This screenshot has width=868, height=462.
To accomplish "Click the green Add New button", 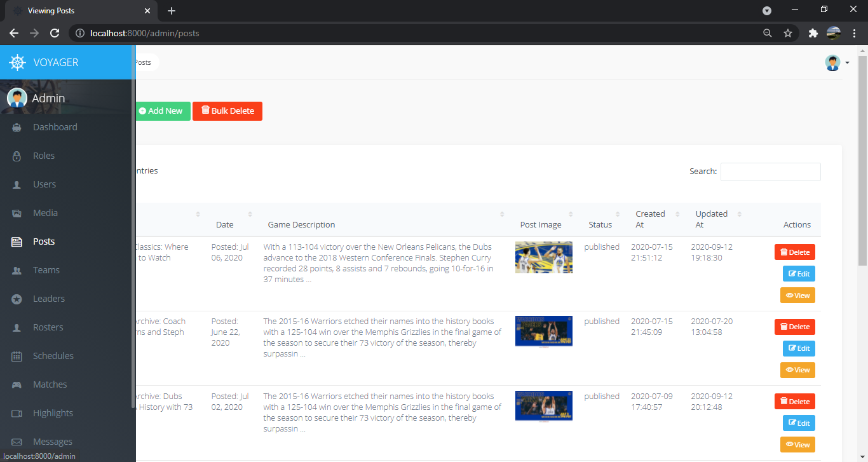I will point(162,111).
